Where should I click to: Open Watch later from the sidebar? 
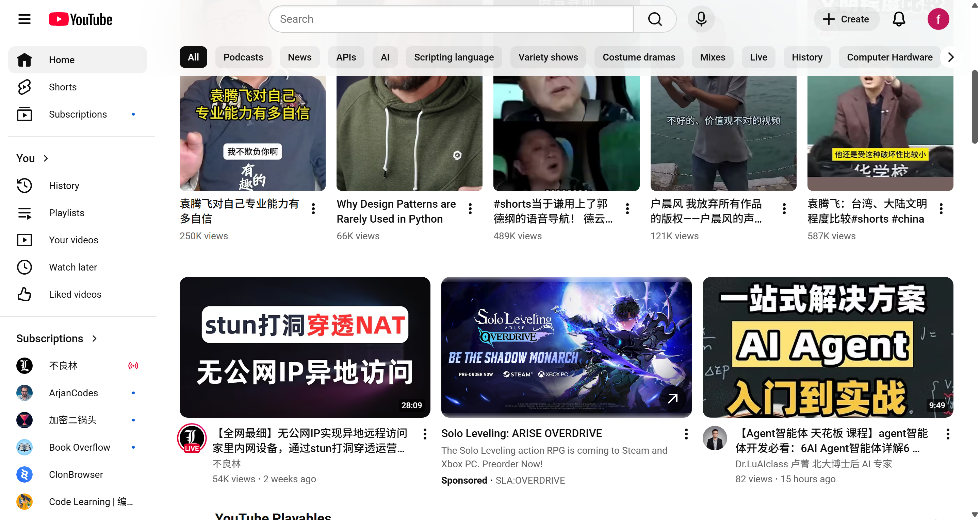click(x=73, y=267)
